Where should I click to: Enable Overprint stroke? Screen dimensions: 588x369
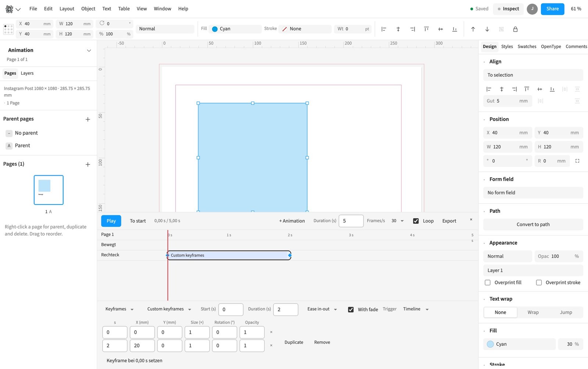[539, 283]
